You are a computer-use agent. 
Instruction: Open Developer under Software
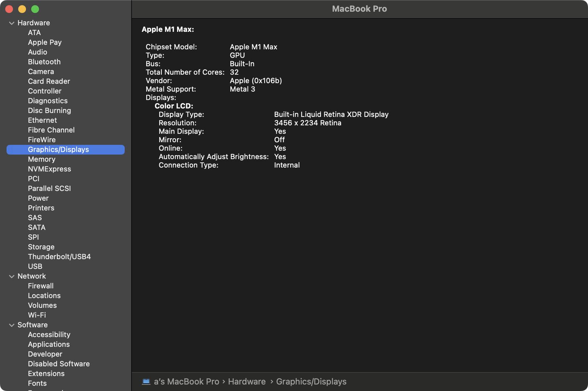tap(45, 354)
